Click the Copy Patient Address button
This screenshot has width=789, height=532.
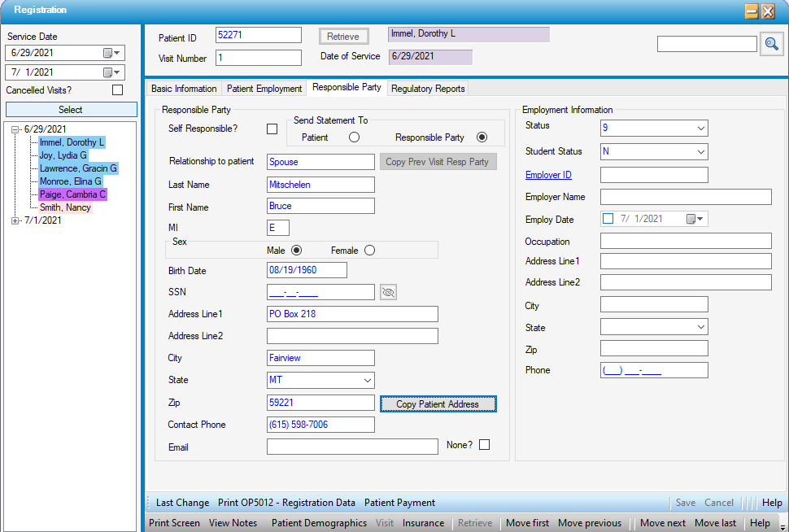[438, 404]
